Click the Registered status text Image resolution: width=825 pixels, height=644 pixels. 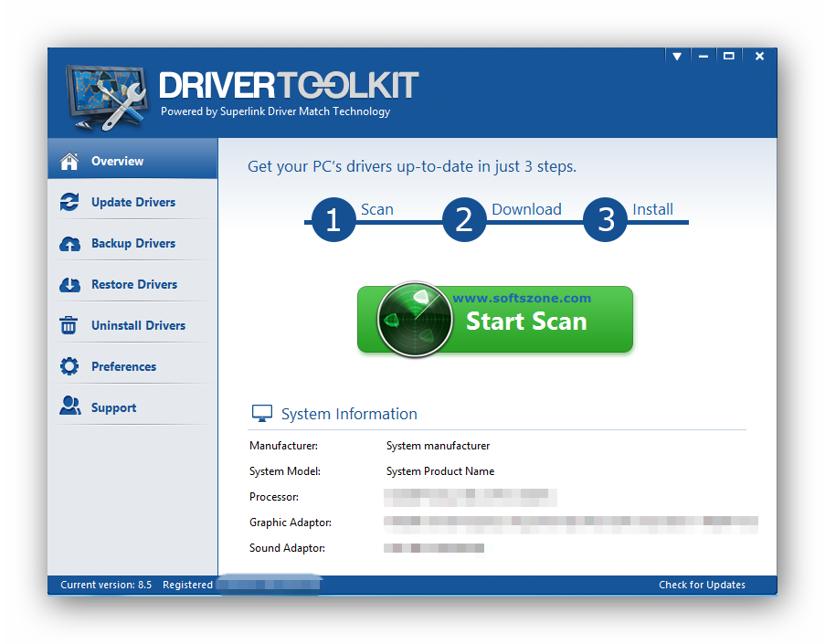(188, 585)
